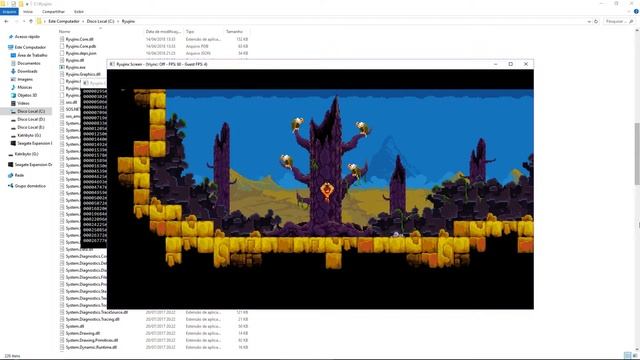Click the Ryujinx game screen with purple tree

[320, 189]
